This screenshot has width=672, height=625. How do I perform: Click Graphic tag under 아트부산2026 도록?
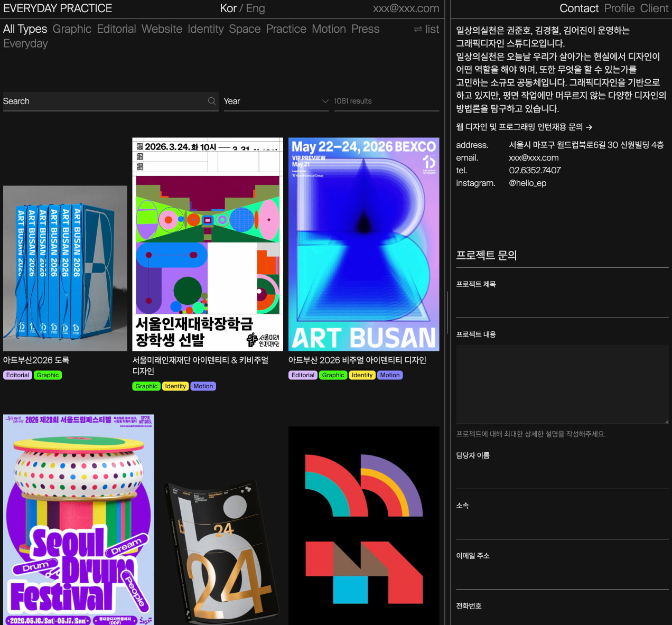tap(48, 375)
